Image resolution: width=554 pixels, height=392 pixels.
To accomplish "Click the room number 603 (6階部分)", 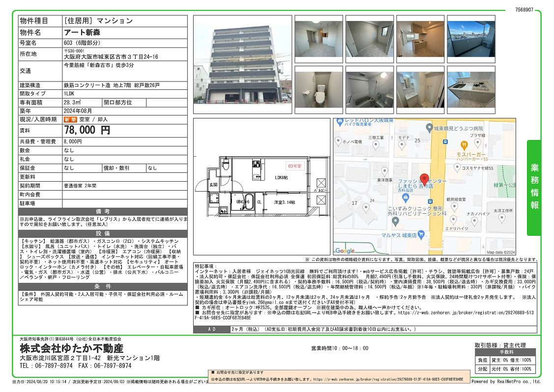I will (x=82, y=43).
